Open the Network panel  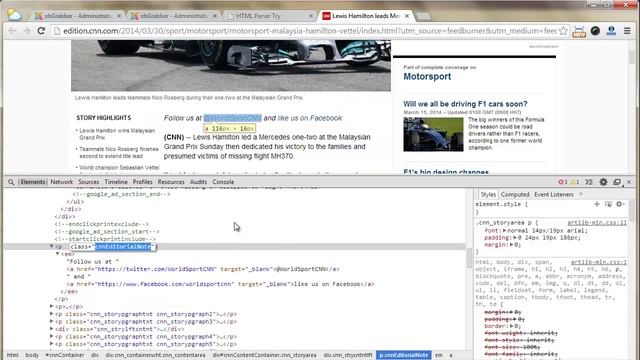point(62,182)
